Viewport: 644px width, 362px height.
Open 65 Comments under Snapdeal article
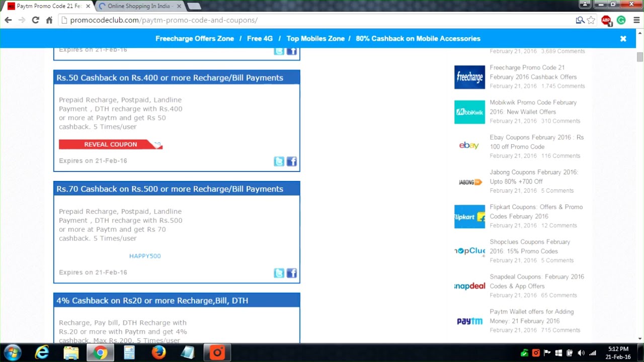tap(559, 295)
